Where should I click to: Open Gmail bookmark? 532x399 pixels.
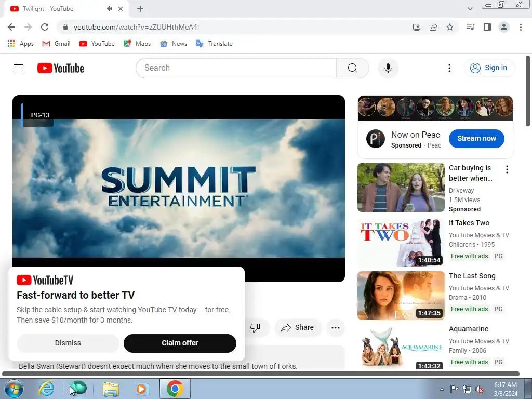[x=56, y=44]
